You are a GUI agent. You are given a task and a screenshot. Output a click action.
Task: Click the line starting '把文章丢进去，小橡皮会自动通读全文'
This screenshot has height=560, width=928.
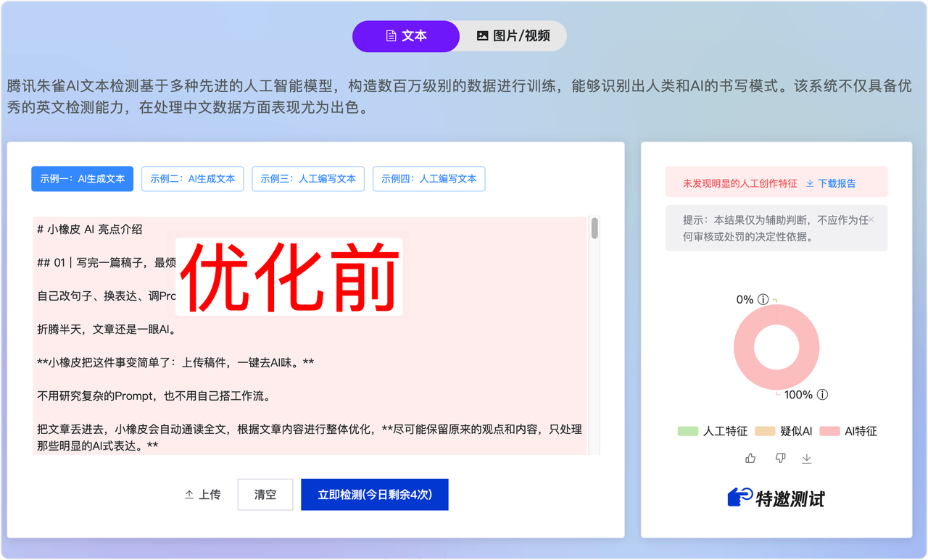310,438
